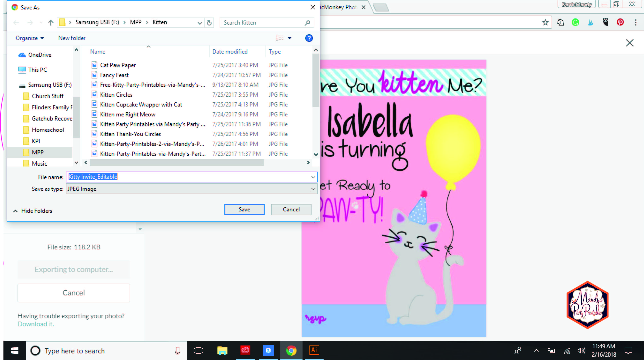Click the Download it link
This screenshot has width=644, height=360.
pyautogui.click(x=35, y=324)
